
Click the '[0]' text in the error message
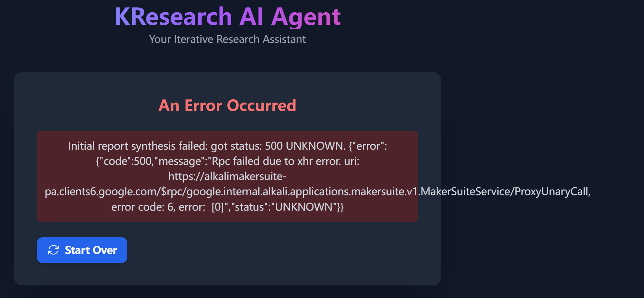tap(218, 207)
